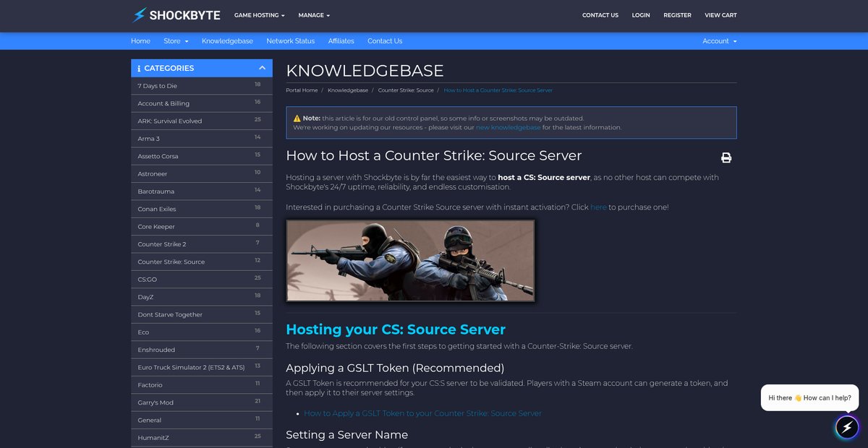Viewport: 868px width, 448px height.
Task: Click the Counter-Strike soldiers banner image
Action: click(x=410, y=261)
